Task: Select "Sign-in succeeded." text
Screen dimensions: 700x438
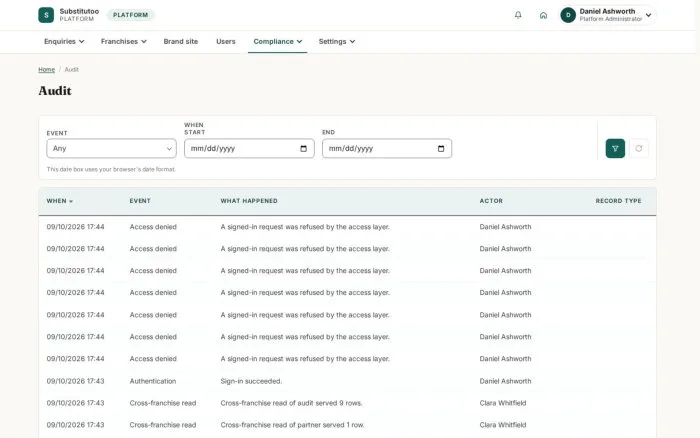Action: pyautogui.click(x=251, y=381)
